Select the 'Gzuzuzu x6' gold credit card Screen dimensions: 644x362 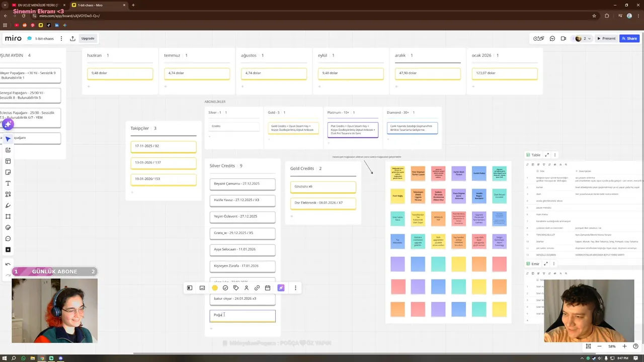[x=323, y=187]
